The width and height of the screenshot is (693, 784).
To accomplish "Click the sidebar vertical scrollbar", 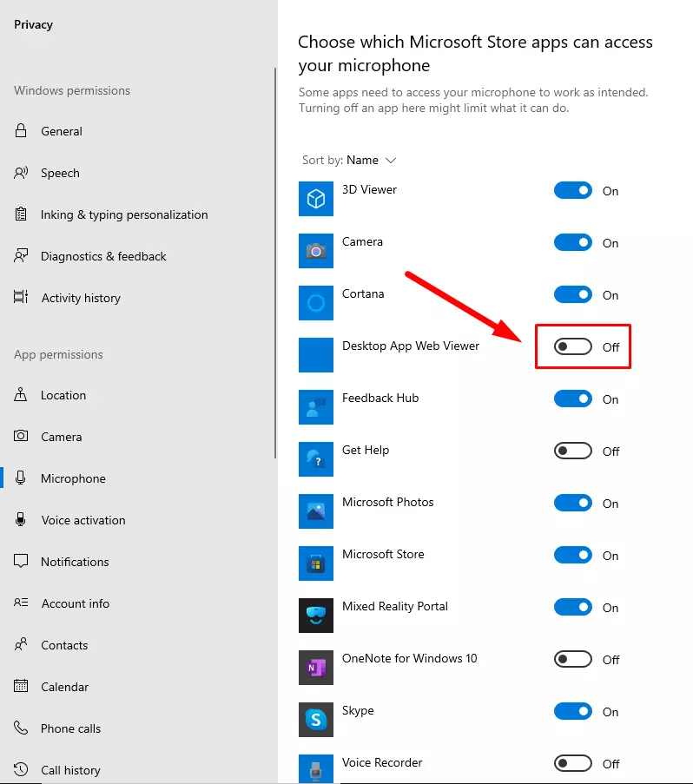I will pos(275,263).
